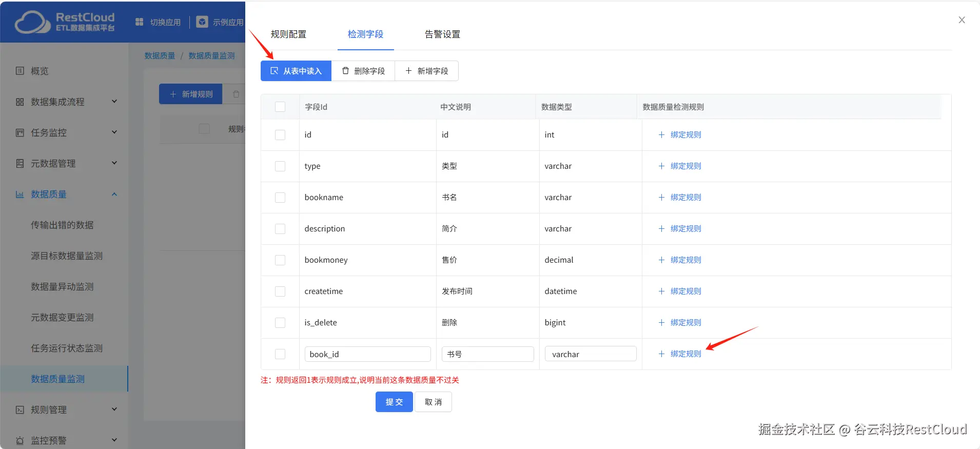The image size is (980, 449).
Task: Tick the createtime row checkbox
Action: [x=280, y=291]
